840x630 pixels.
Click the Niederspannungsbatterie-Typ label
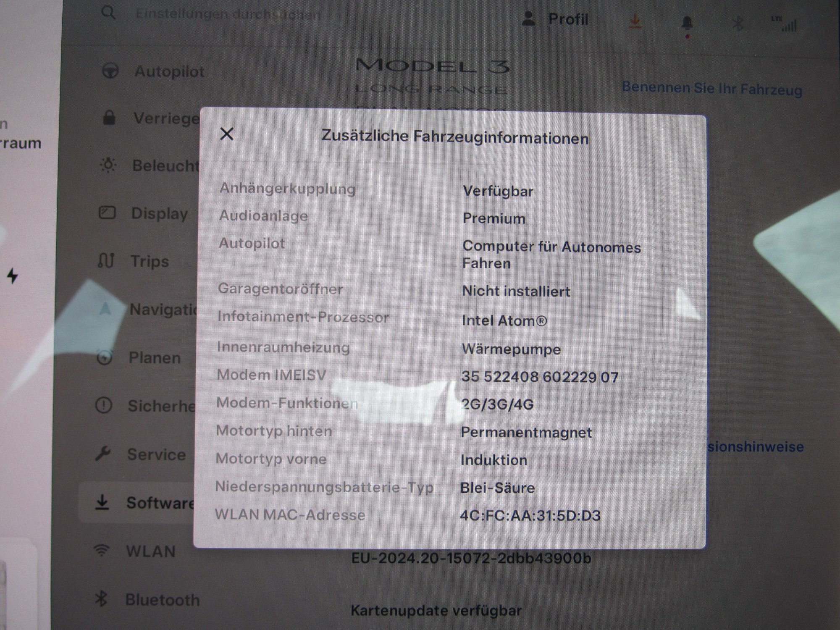[324, 487]
